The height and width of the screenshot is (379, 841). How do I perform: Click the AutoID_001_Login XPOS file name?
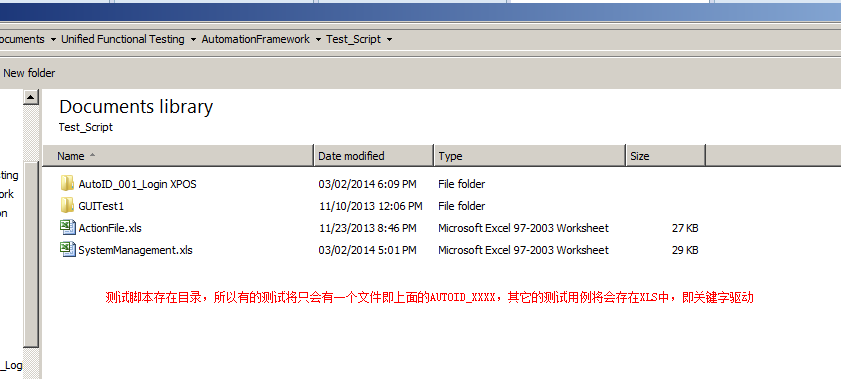pos(137,184)
